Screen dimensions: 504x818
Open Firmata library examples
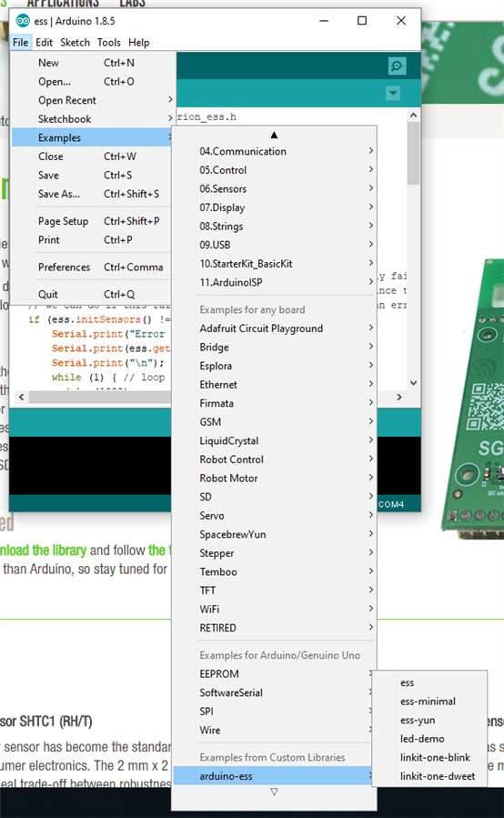point(274,404)
